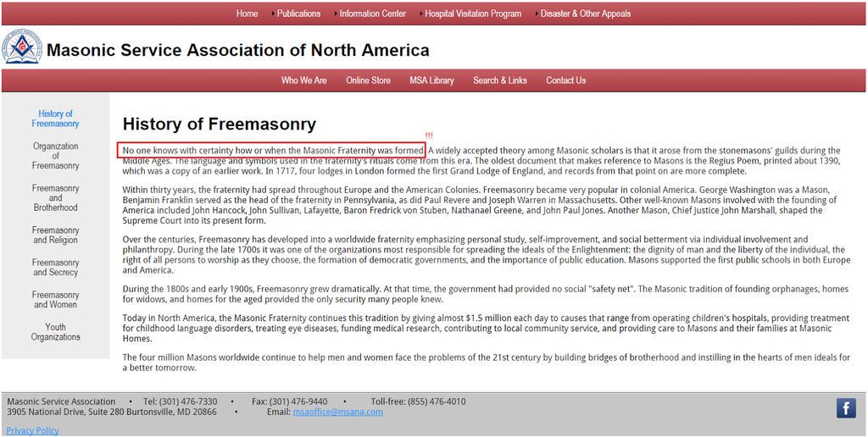Click the msaoffice@msana.com email link
This screenshot has width=868, height=437.
[337, 412]
